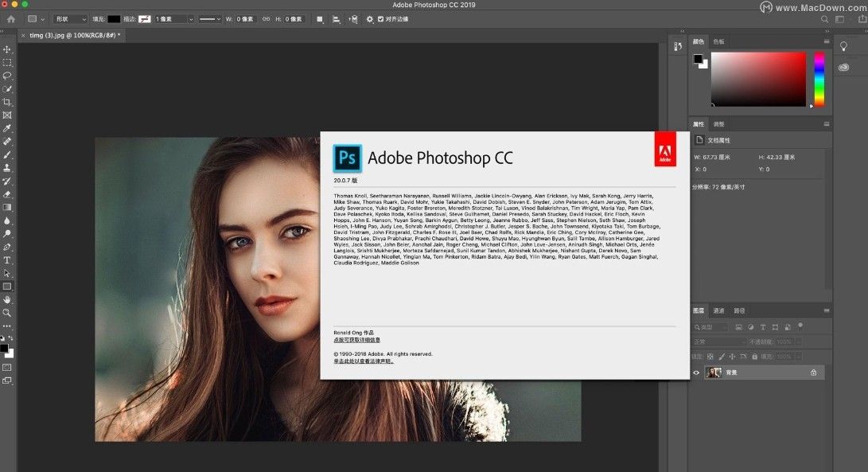This screenshot has width=868, height=472.
Task: Select the Rectangular Marquee tool
Action: (7, 63)
